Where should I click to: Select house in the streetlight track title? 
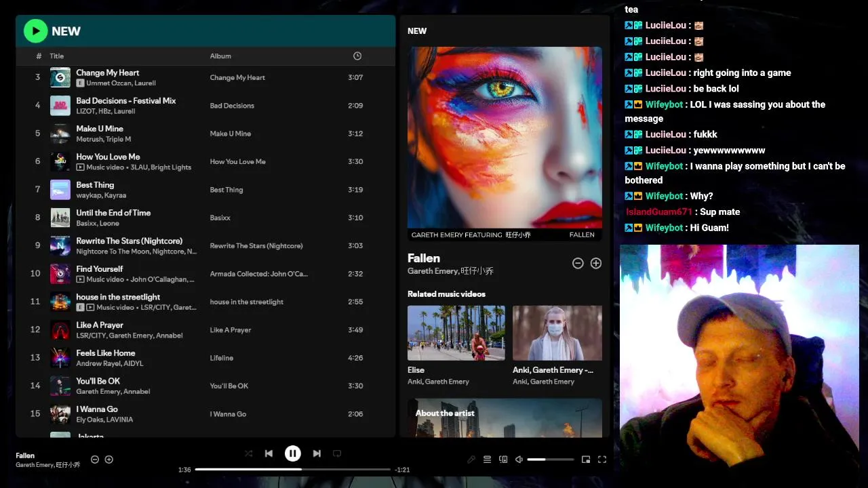(118, 297)
